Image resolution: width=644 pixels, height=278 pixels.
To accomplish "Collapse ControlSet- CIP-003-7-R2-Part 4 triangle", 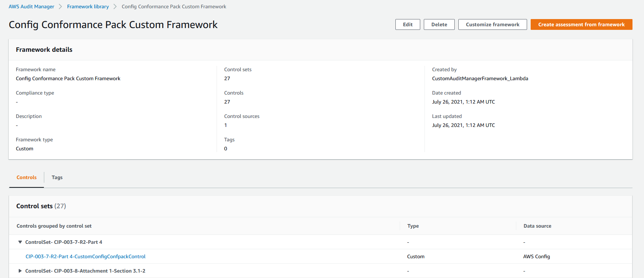I will tap(20, 242).
